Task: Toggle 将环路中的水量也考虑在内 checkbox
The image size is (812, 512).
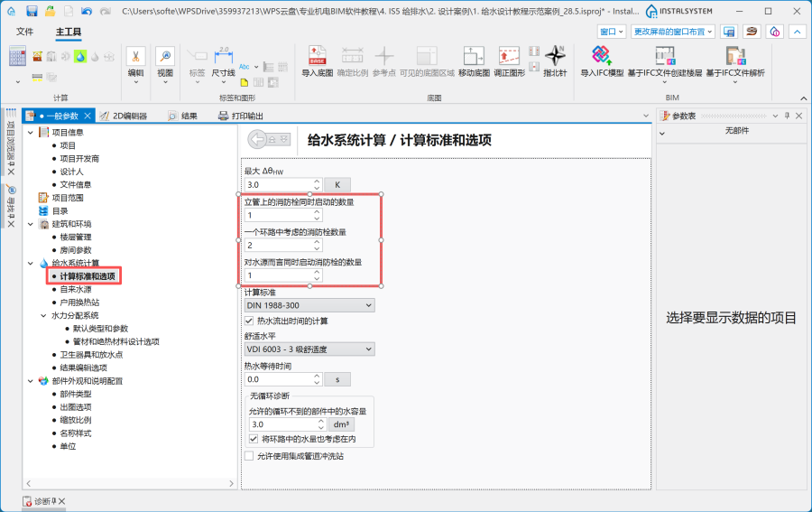Action: pyautogui.click(x=254, y=439)
